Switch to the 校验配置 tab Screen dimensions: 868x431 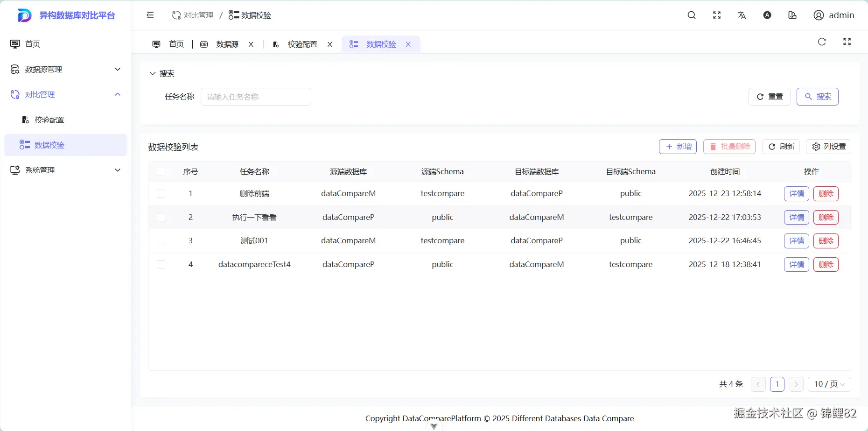(x=302, y=44)
